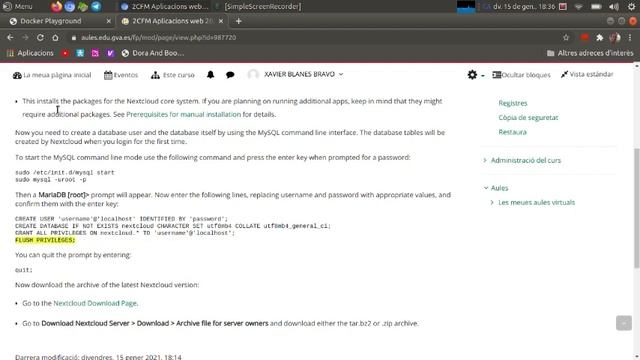The image size is (640, 360).
Task: Open the notifications bell
Action: click(x=210, y=74)
